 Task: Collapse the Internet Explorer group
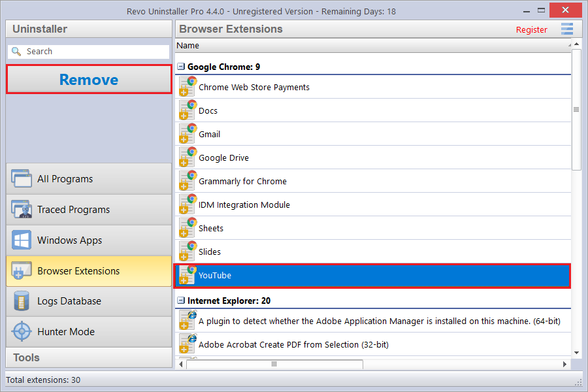coord(181,301)
